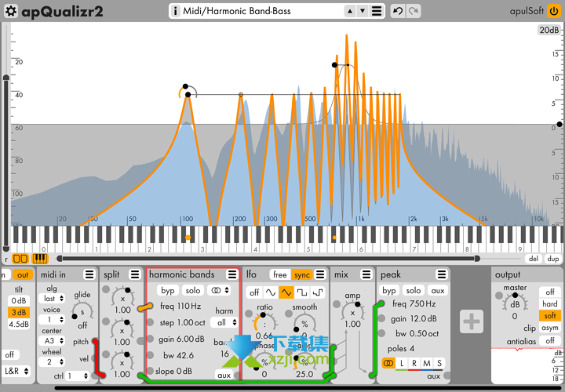Open the alg 'last' dropdown
The width and height of the screenshot is (565, 392).
53,299
